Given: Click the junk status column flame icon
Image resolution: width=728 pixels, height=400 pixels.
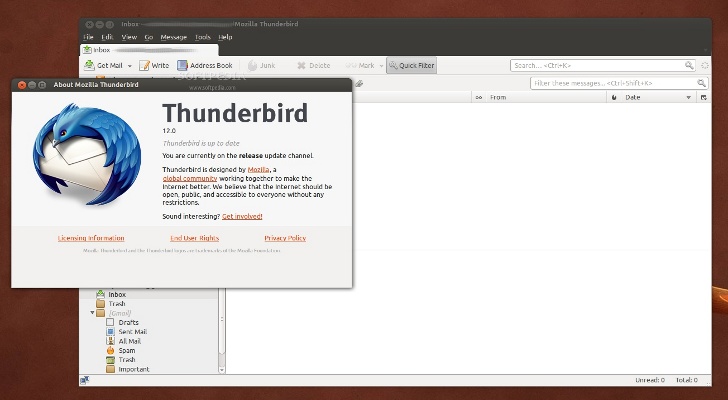Looking at the screenshot, I should click(x=614, y=97).
